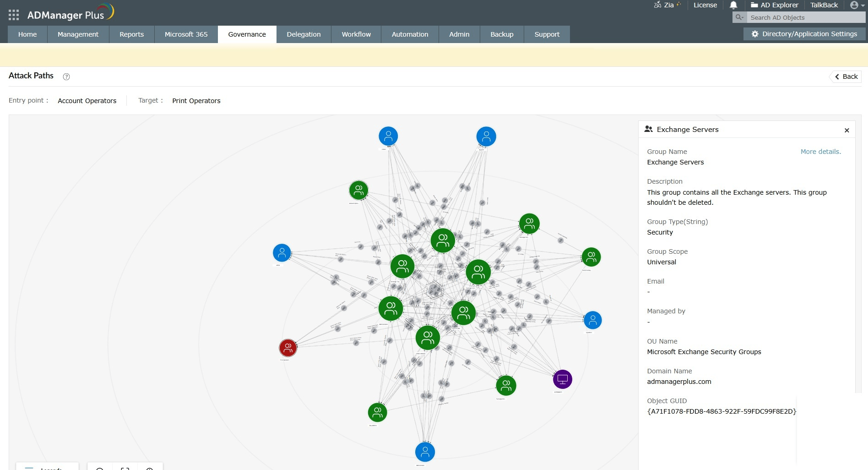This screenshot has height=470, width=868.
Task: Click the search magnifier inside the search bar
Action: tap(738, 17)
